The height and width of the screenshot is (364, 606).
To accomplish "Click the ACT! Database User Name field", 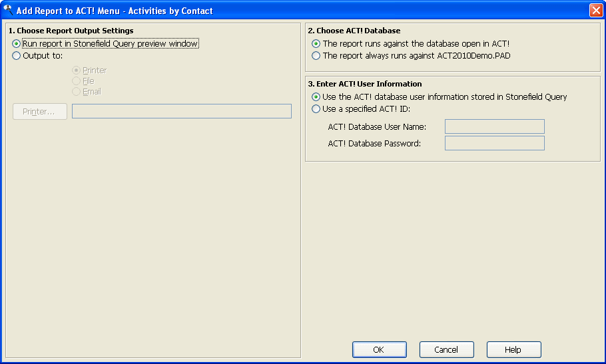I will tap(495, 126).
